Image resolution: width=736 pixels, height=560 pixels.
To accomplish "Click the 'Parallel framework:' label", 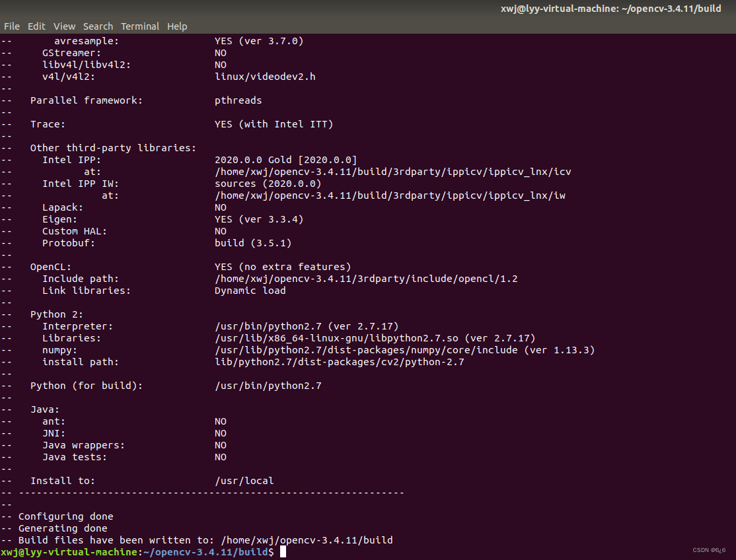I will click(x=87, y=100).
